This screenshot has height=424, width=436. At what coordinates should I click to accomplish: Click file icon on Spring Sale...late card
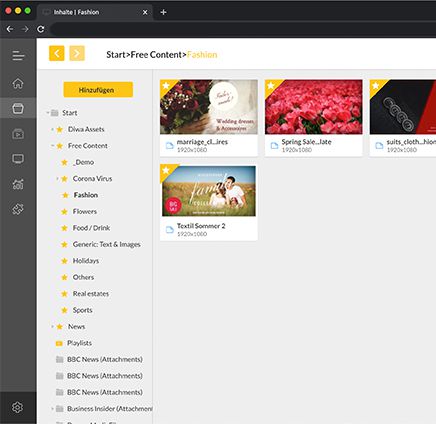[x=274, y=145]
